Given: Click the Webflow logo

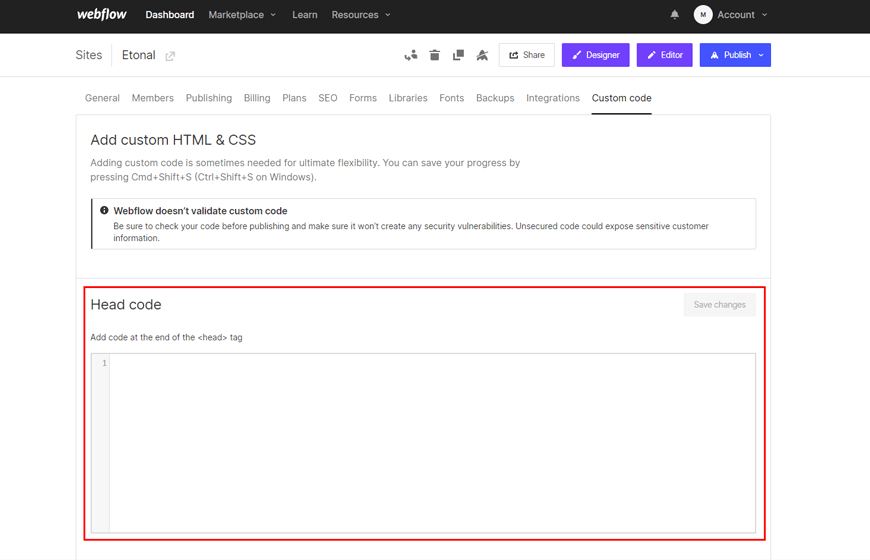Looking at the screenshot, I should tap(102, 14).
